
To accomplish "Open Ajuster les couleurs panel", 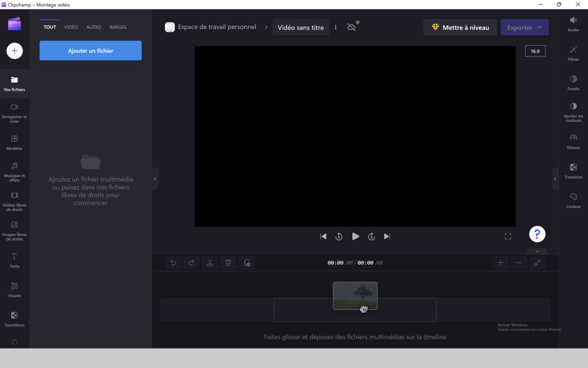I will [x=573, y=112].
